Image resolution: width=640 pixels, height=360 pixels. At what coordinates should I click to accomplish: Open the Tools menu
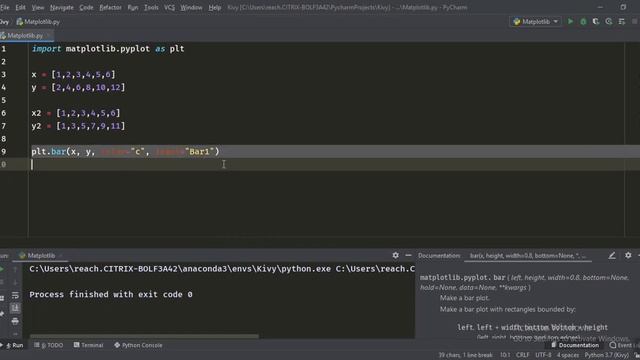click(151, 7)
